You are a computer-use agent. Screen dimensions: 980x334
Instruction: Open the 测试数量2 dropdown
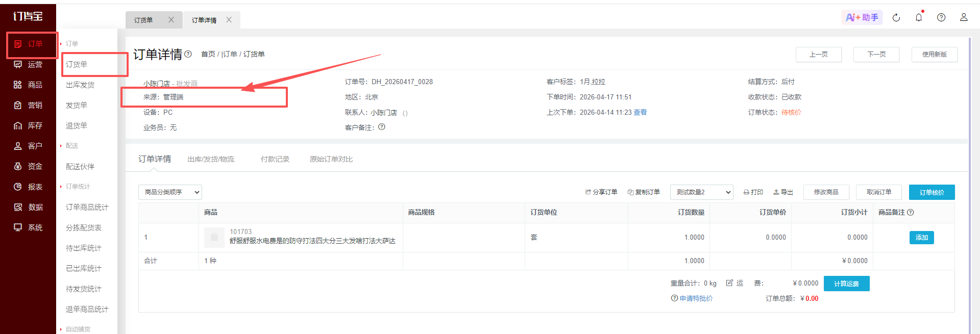coord(702,192)
